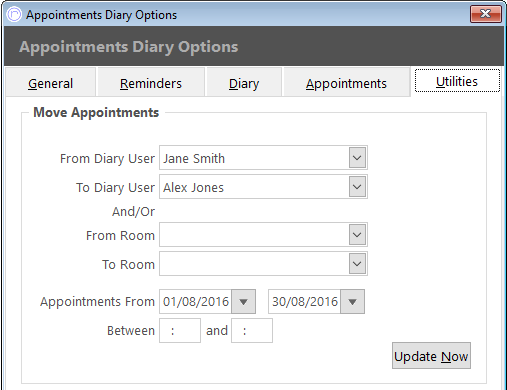Open calendar picker for 01/08/2016 start date

click(x=243, y=302)
